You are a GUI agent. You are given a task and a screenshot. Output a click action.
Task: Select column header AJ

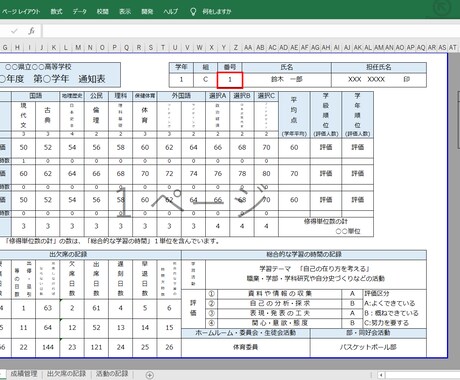[x=347, y=47]
